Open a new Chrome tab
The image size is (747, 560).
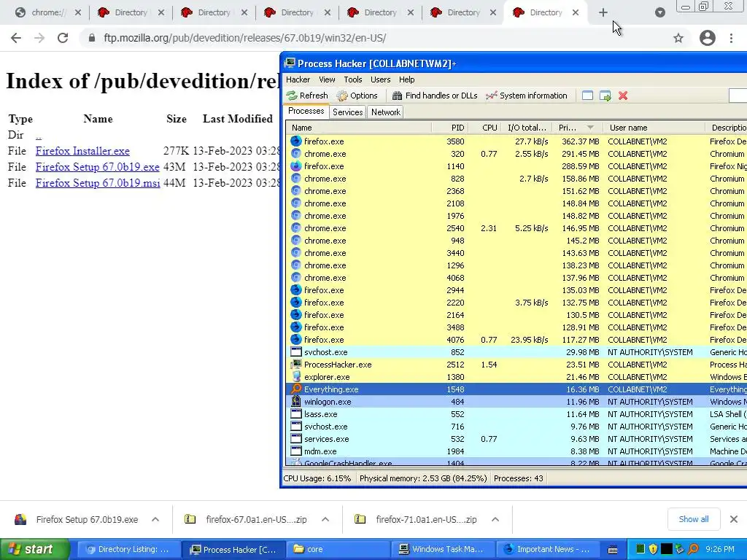[x=603, y=13]
